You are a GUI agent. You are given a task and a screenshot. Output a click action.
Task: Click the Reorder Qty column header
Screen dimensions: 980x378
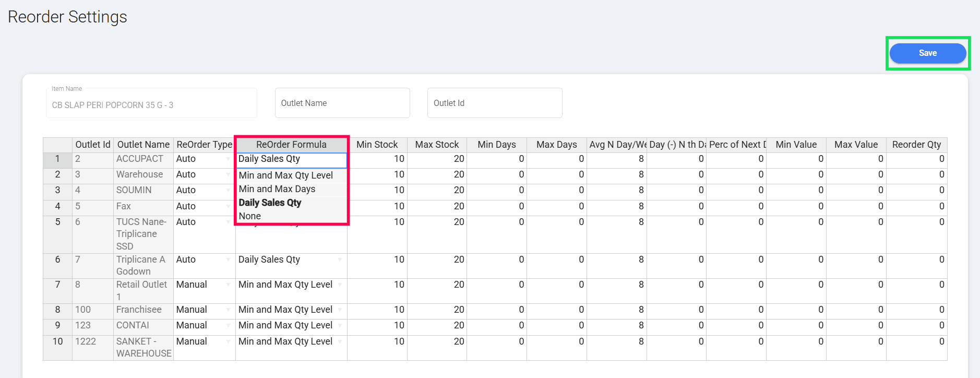[916, 145]
